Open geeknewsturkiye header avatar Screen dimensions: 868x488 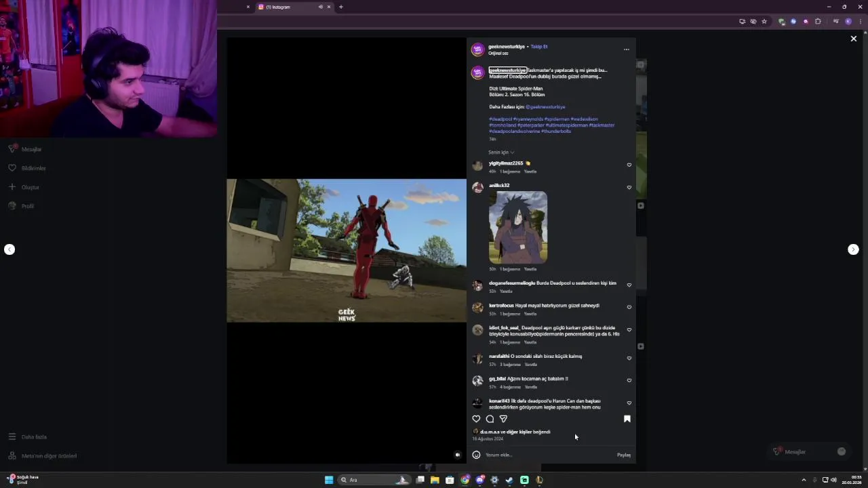(477, 49)
